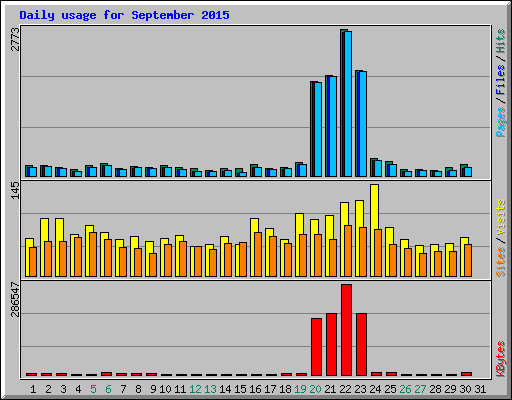512x400 pixels.
Task: Click green weekend day label 12
Action: [x=195, y=389]
